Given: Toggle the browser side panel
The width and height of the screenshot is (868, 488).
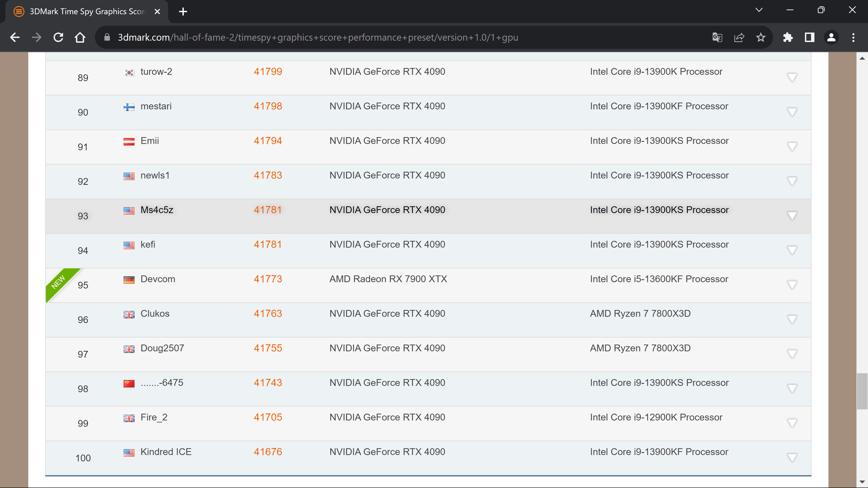Looking at the screenshot, I should point(809,37).
